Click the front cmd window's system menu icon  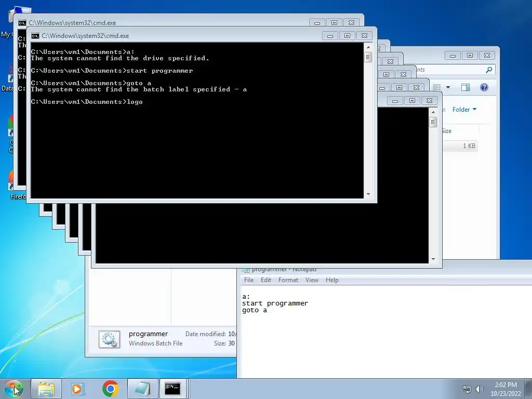click(x=35, y=36)
